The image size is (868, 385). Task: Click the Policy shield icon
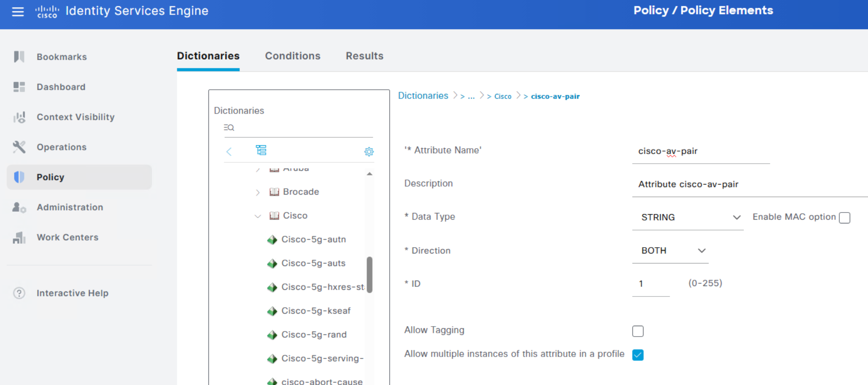19,177
